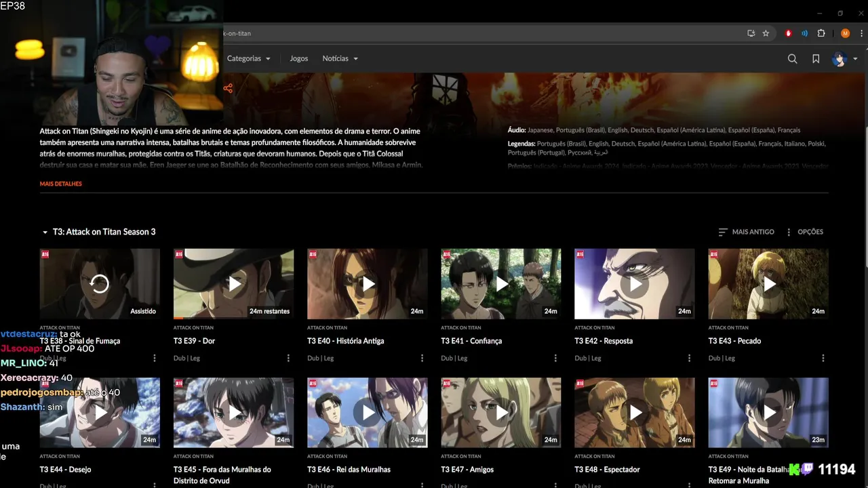
Task: Expand the Categorias dropdown
Action: [248, 59]
